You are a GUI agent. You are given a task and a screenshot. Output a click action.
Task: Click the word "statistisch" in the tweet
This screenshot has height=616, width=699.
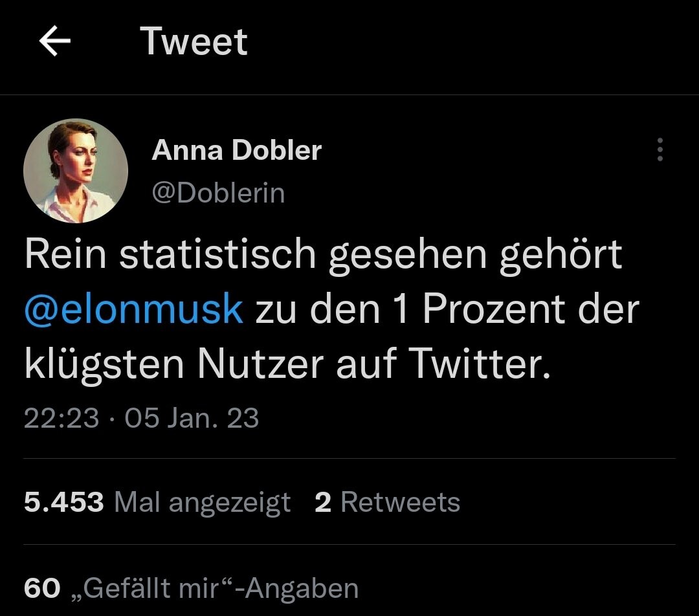tap(217, 254)
